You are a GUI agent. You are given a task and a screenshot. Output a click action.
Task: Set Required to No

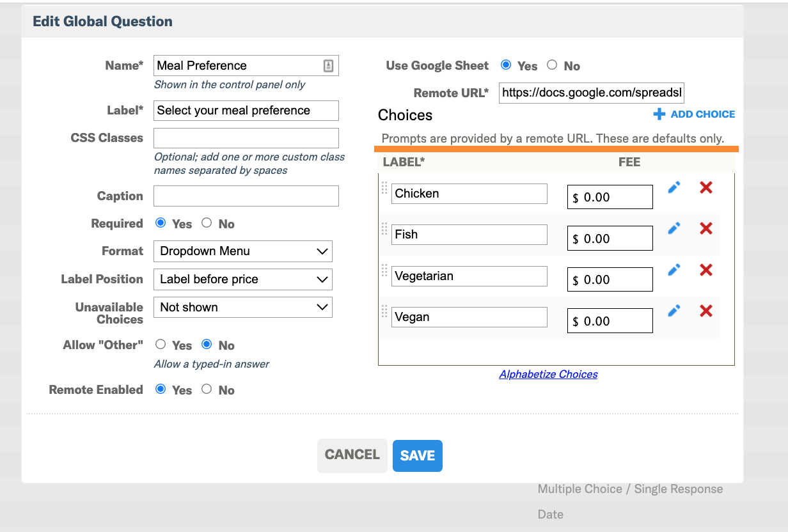(207, 223)
